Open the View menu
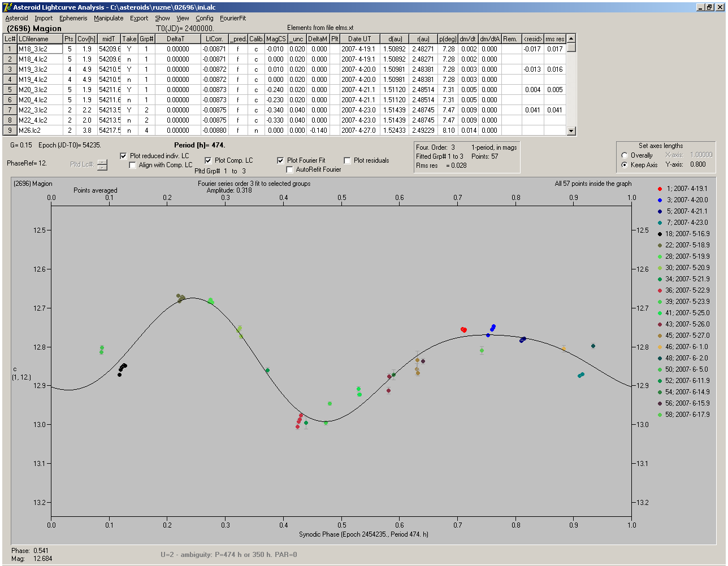Screen dimensions: 728x566 pyautogui.click(x=183, y=18)
